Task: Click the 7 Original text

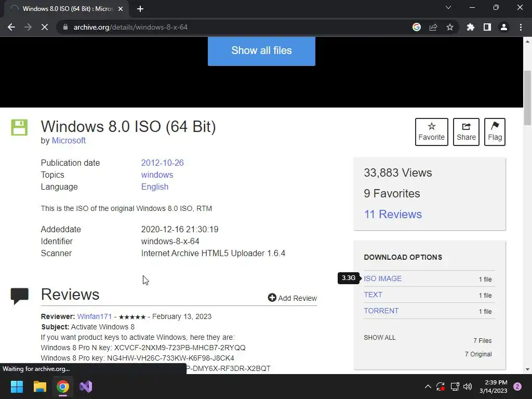Action: coord(478,354)
